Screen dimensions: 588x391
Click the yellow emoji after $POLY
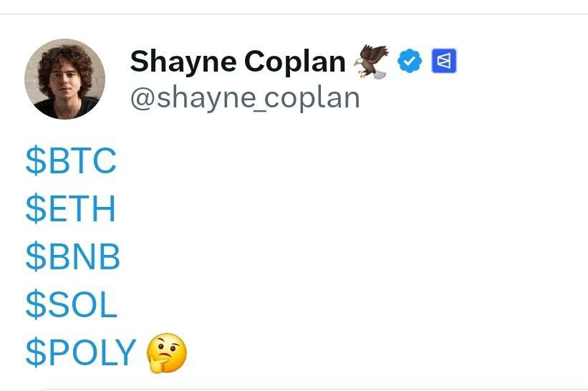pyautogui.click(x=166, y=353)
